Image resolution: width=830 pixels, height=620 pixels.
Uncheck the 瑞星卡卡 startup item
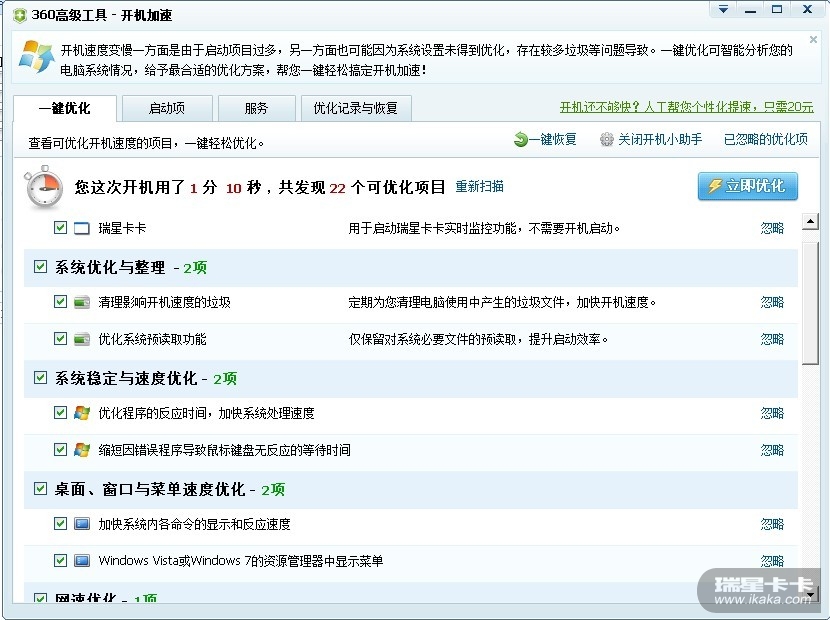click(x=60, y=228)
